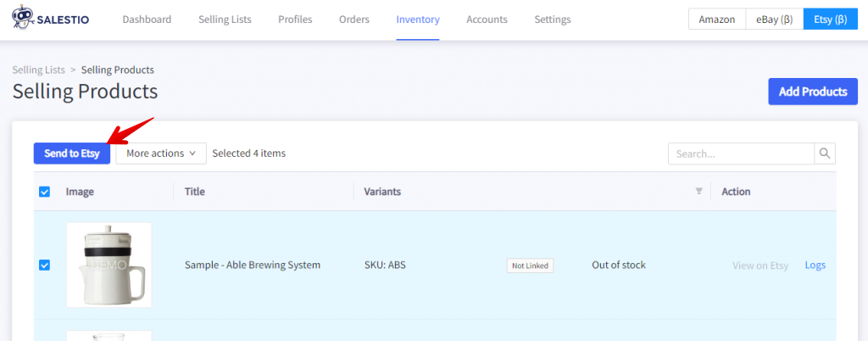Screen dimensions: 868x341
Task: Open the Dashboard tab
Action: point(147,20)
